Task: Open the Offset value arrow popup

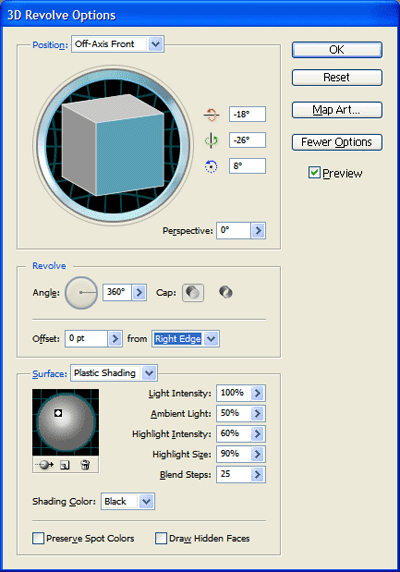Action: point(115,339)
